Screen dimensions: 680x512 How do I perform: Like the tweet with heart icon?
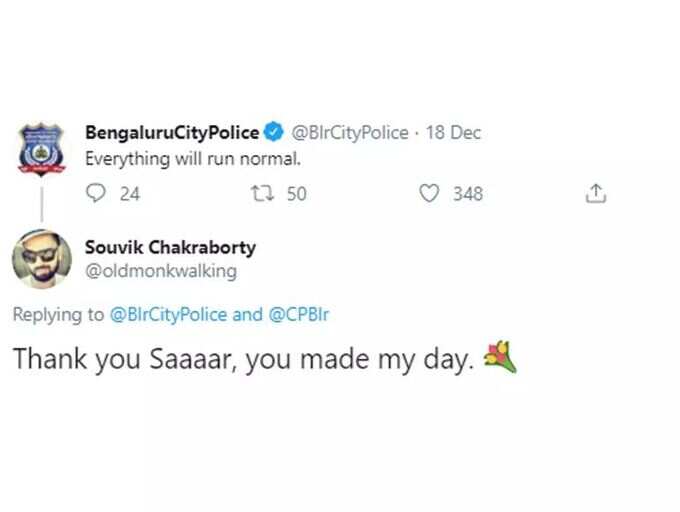(429, 193)
